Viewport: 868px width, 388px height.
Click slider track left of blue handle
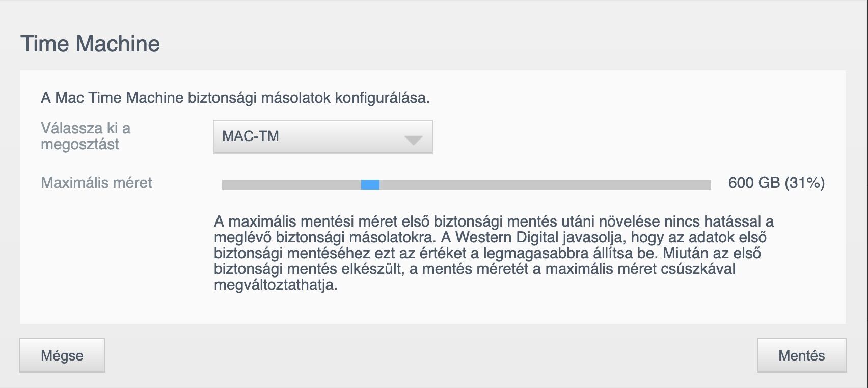tap(290, 185)
